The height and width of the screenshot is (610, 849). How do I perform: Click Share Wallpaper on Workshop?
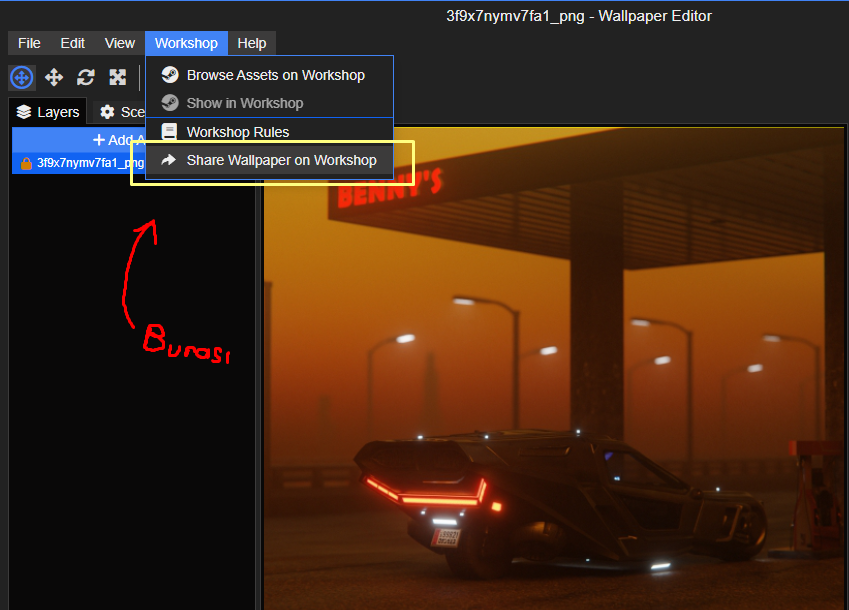(270, 160)
